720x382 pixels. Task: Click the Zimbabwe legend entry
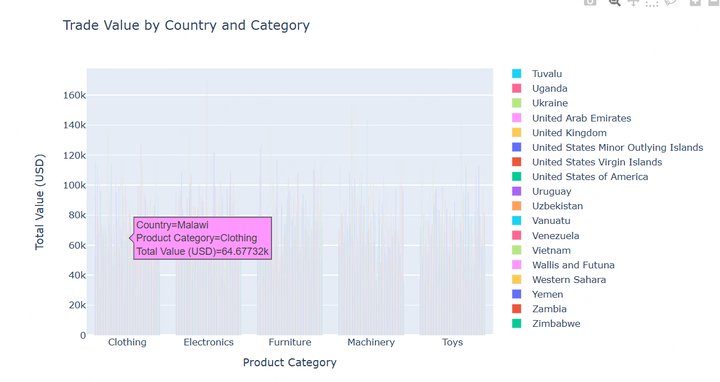(x=546, y=324)
